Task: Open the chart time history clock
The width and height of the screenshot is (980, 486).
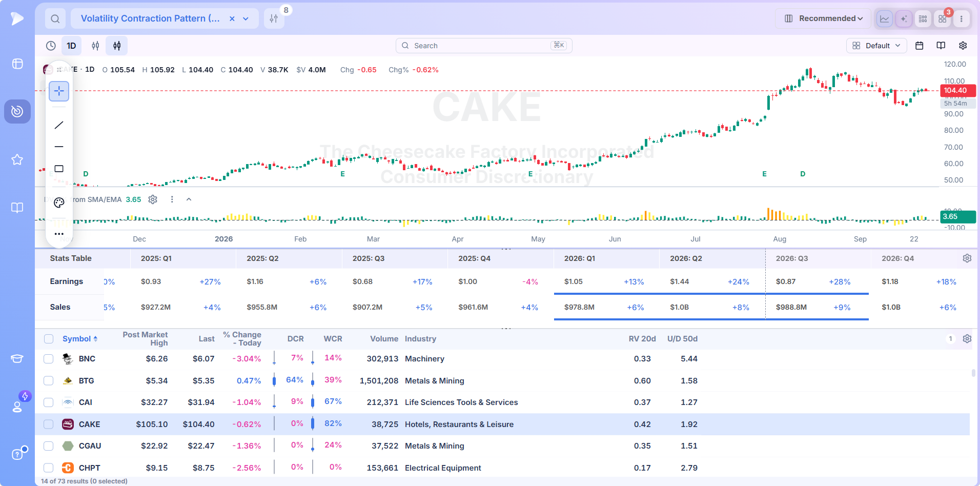Action: 51,46
